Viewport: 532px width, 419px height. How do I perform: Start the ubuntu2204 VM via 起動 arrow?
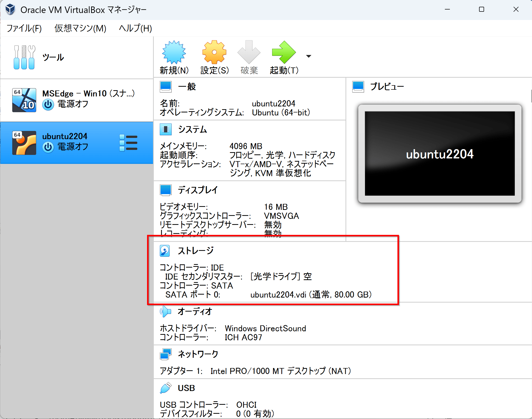[284, 52]
